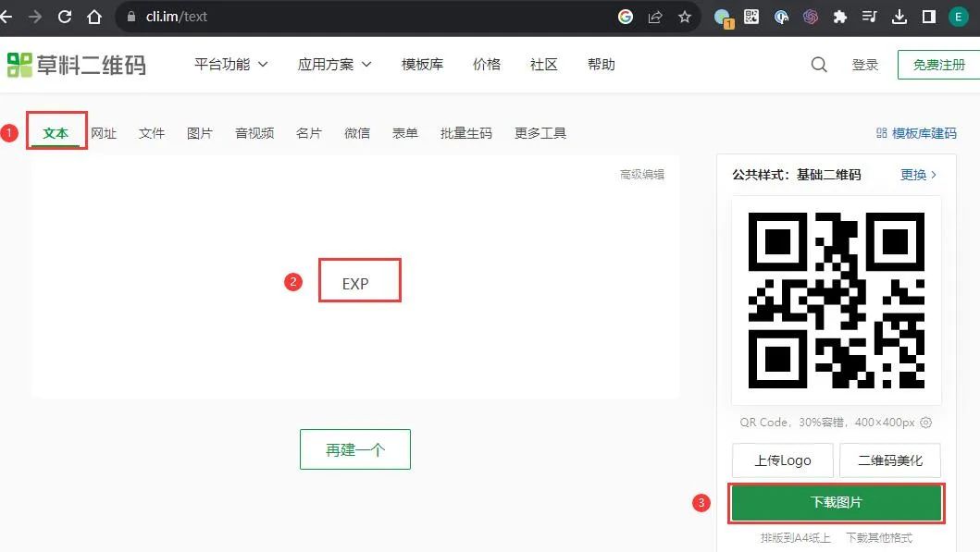Reload the page with the refresh icon
Screen dimensions: 980x552
pos(65,17)
